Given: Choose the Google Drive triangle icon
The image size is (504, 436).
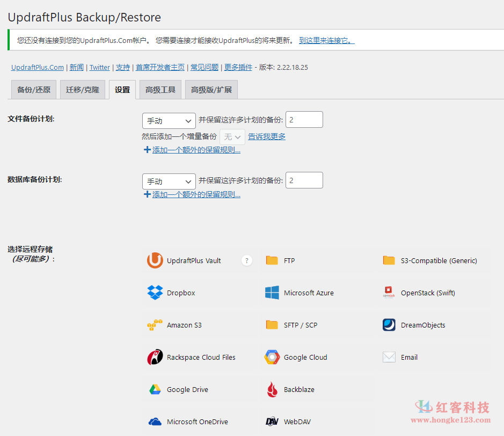Looking at the screenshot, I should click(155, 389).
